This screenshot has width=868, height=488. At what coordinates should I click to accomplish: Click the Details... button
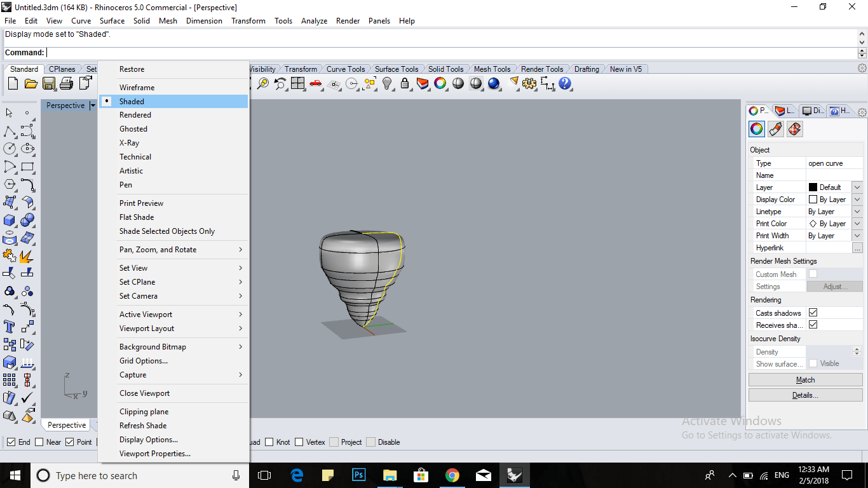(805, 395)
